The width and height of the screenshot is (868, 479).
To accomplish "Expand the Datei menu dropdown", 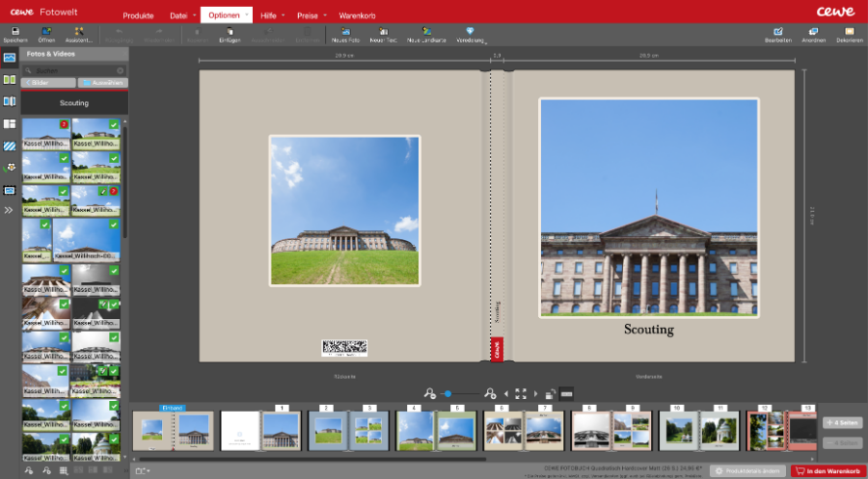I will point(192,16).
